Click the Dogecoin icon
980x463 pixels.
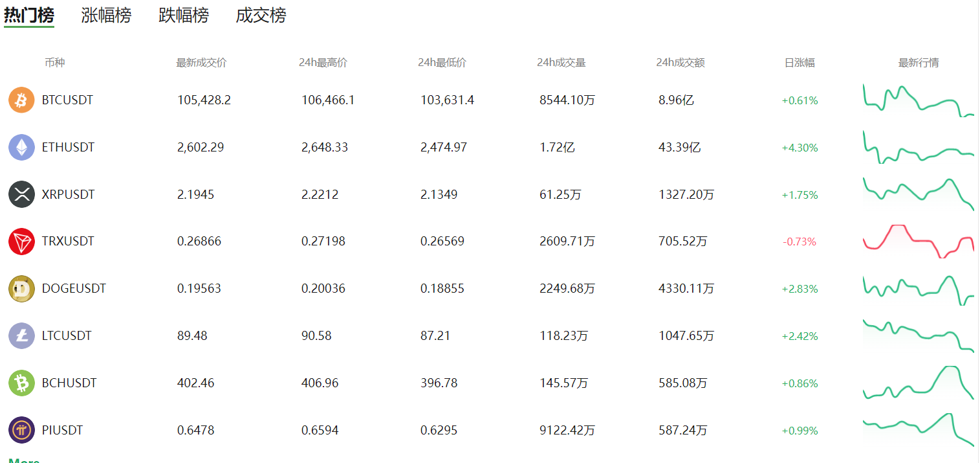click(x=21, y=289)
